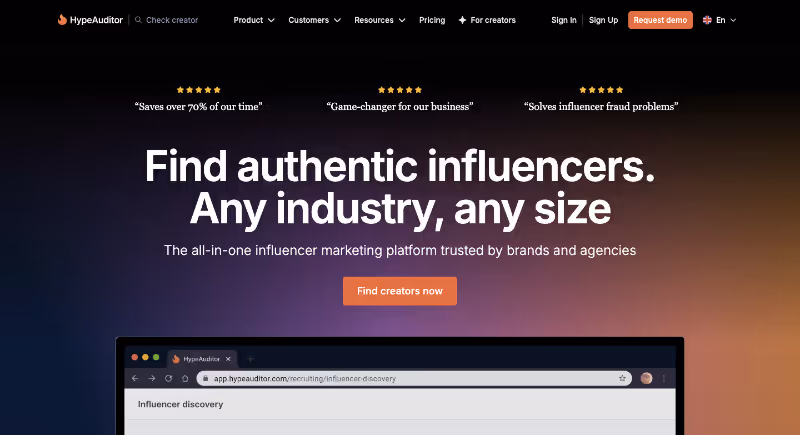Click the Find creators now button
The height and width of the screenshot is (435, 800).
(x=400, y=291)
